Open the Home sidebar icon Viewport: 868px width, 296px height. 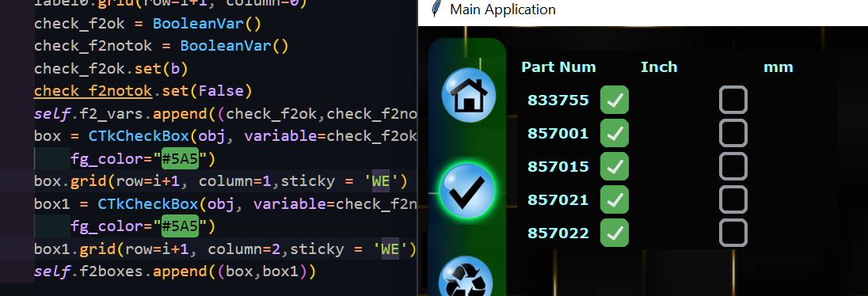coord(468,95)
